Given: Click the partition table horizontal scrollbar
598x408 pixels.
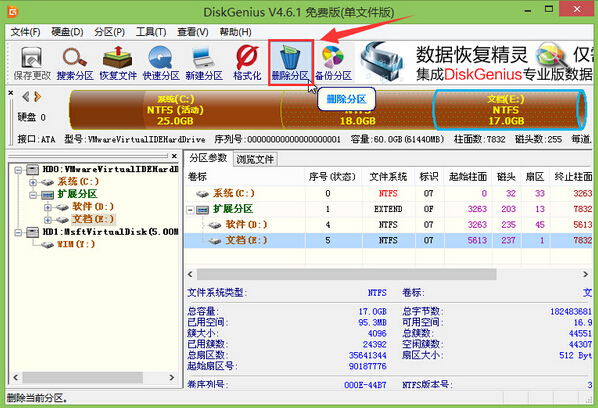Looking at the screenshot, I should (388, 274).
